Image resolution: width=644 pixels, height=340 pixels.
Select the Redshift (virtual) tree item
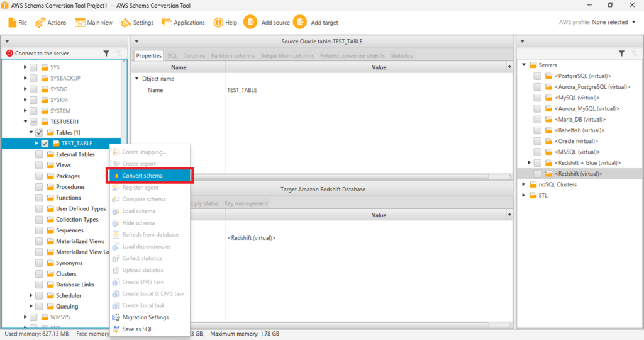[x=578, y=173]
